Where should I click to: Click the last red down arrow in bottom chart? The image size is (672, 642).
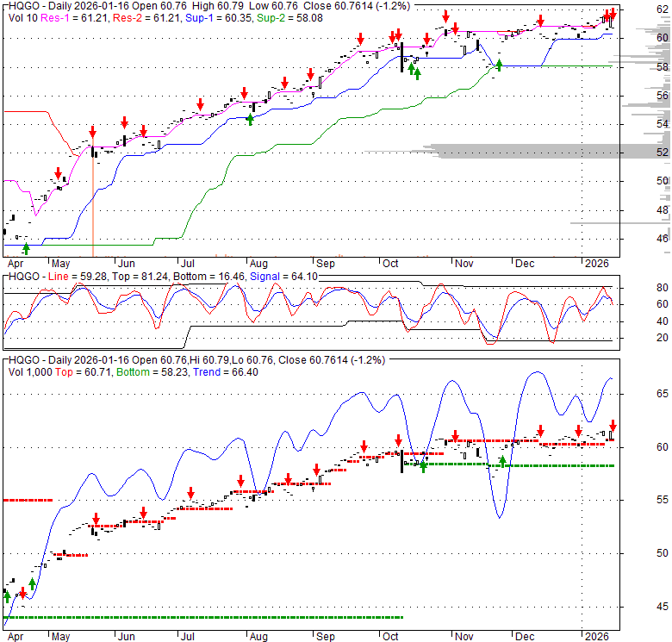[613, 426]
